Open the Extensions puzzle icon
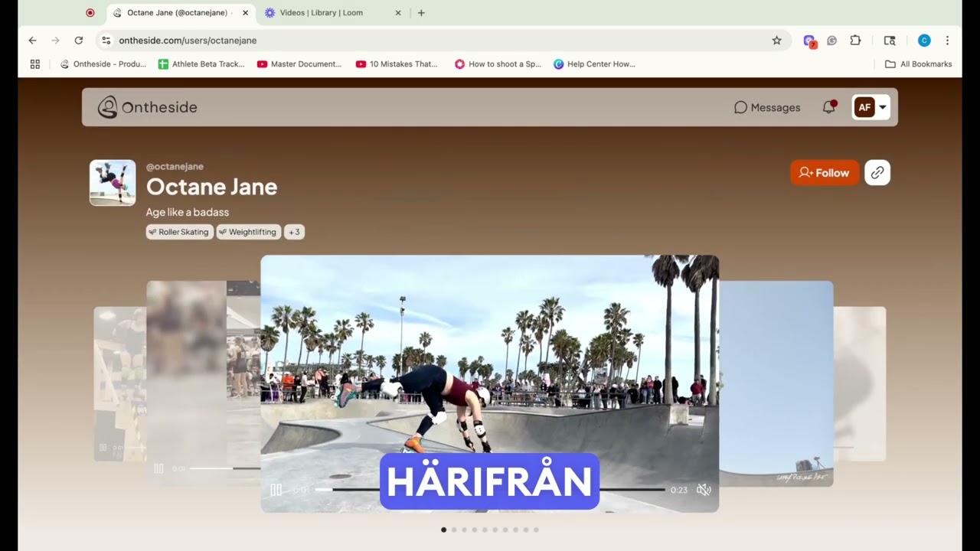 point(855,41)
